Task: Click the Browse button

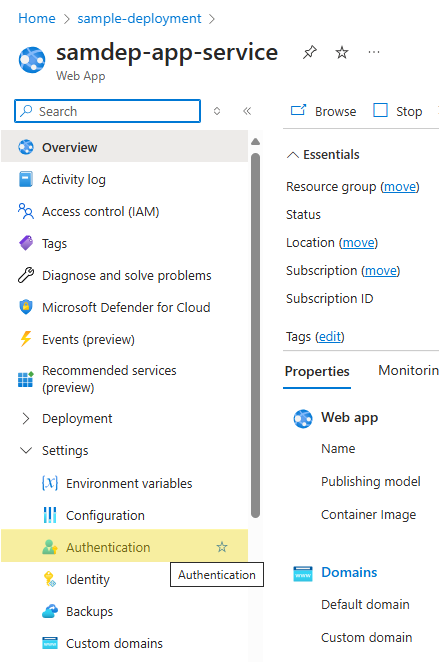Action: pos(323,111)
